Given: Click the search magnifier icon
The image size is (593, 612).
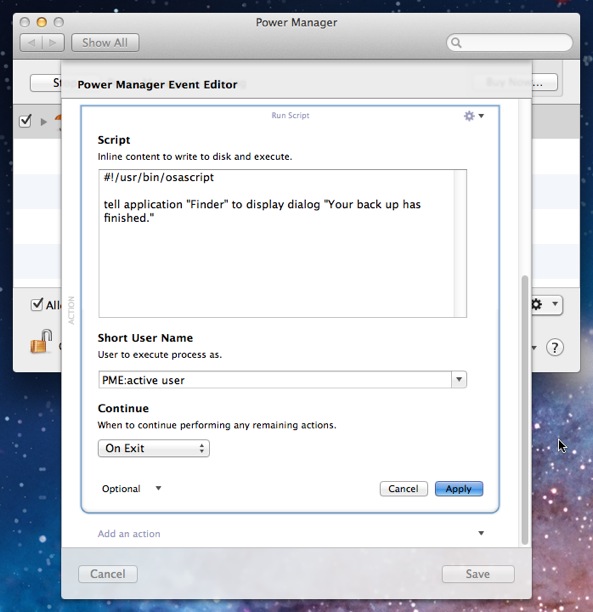Looking at the screenshot, I should point(456,43).
